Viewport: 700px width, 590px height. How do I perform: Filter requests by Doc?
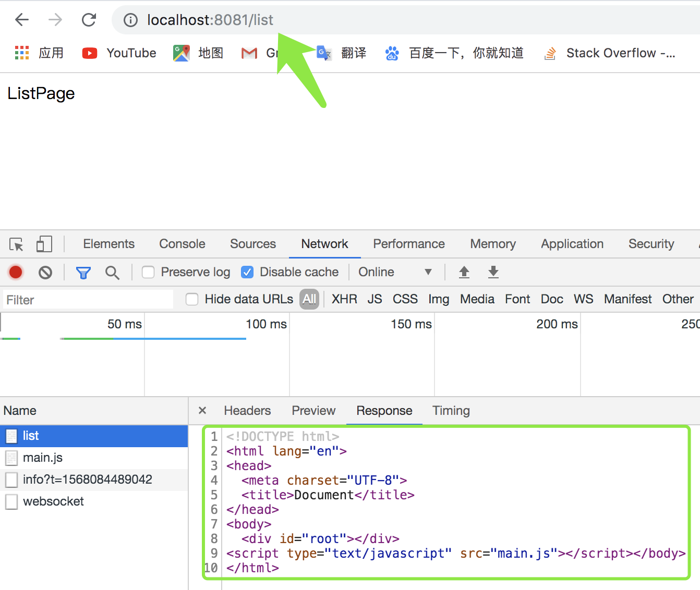click(x=552, y=299)
